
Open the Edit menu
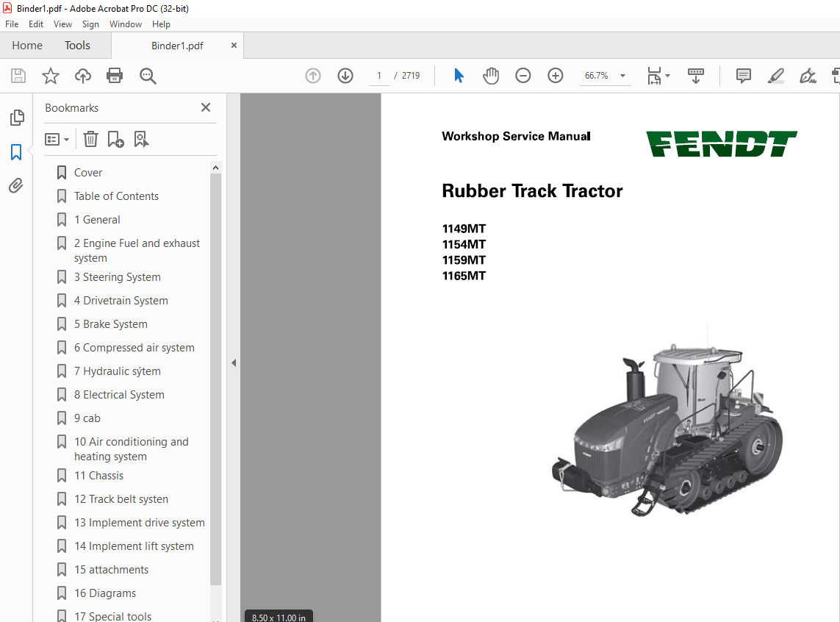[x=36, y=24]
